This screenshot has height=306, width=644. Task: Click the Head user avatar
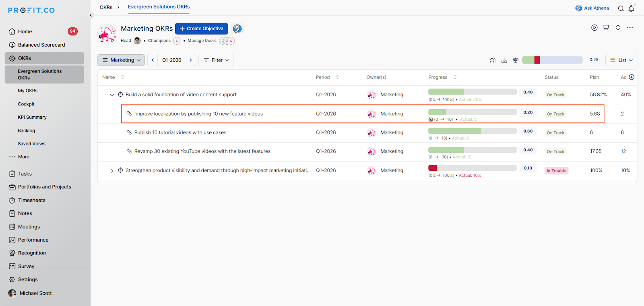point(137,41)
